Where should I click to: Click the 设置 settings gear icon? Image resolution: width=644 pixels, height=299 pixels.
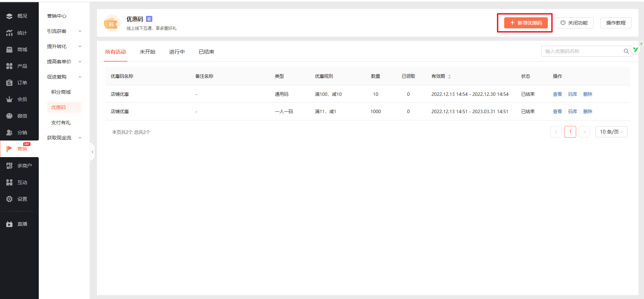tap(9, 199)
